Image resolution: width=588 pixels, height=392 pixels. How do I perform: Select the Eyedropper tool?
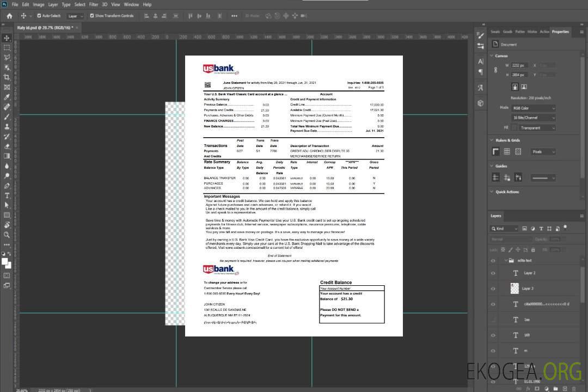(7, 97)
